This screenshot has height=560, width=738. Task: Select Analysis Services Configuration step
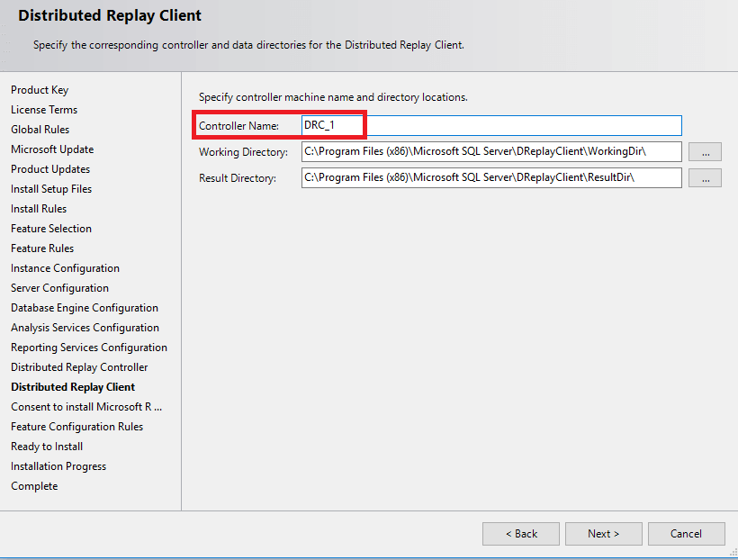point(85,328)
